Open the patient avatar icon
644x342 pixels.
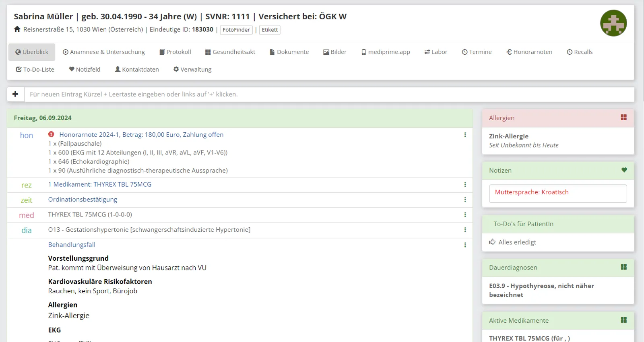613,23
